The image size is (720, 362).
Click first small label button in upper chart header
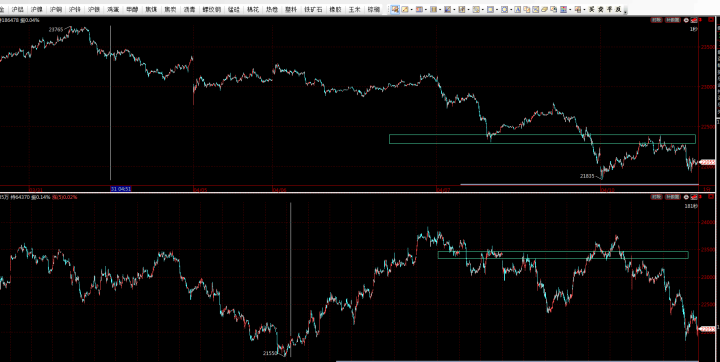[x=657, y=20]
